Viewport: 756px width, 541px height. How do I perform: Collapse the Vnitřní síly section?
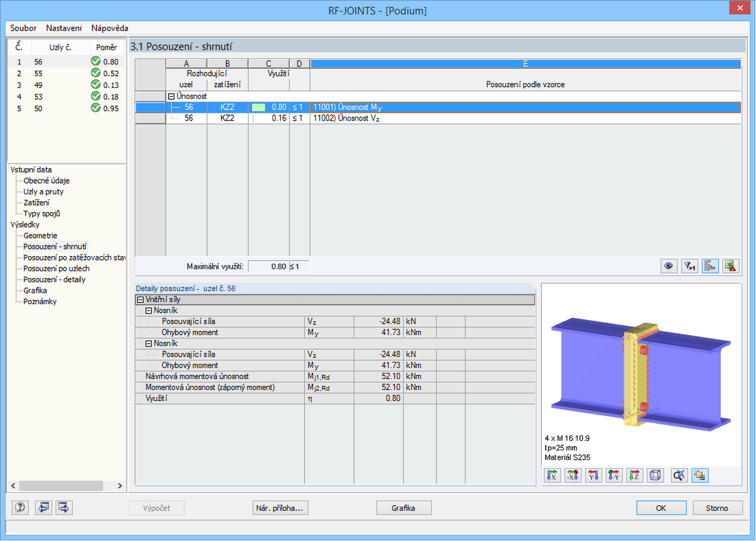point(139,300)
